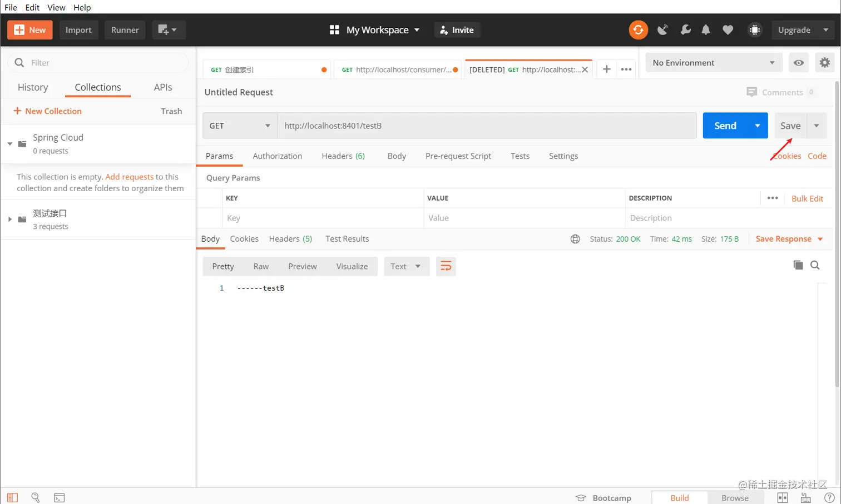The height and width of the screenshot is (504, 841).
Task: Open the notifications bell
Action: (x=706, y=30)
